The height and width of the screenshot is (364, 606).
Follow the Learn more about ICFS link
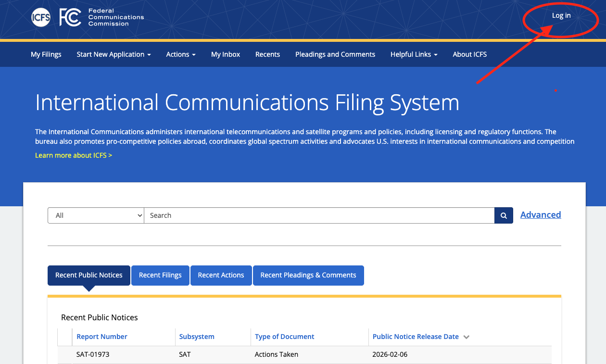tap(74, 155)
